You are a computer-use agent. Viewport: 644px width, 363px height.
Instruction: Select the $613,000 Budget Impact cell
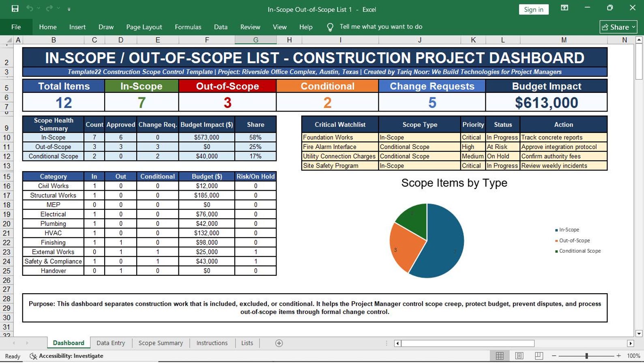[546, 102]
